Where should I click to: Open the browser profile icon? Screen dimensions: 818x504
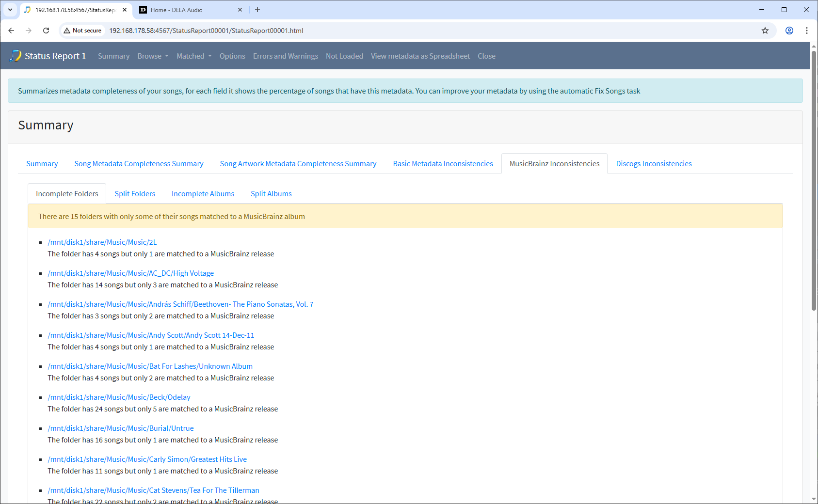click(x=789, y=31)
